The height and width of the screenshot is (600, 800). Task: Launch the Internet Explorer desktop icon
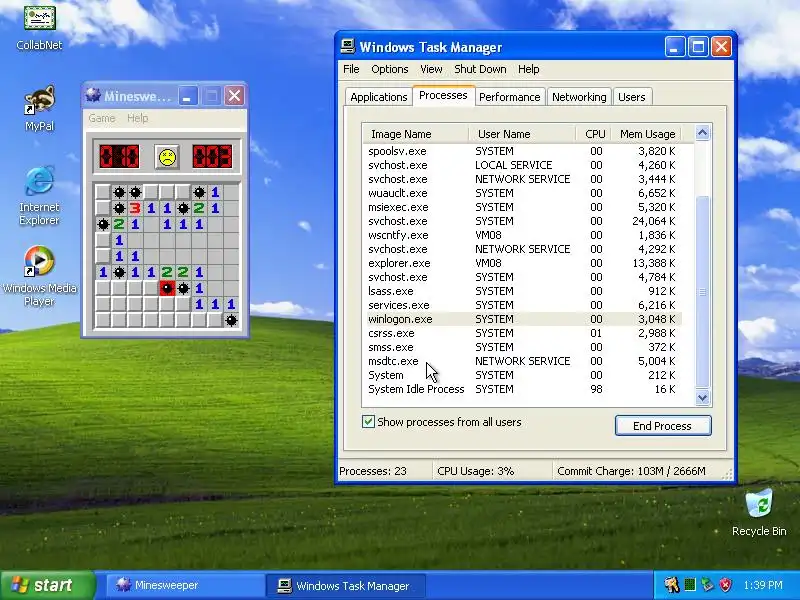coord(39,195)
